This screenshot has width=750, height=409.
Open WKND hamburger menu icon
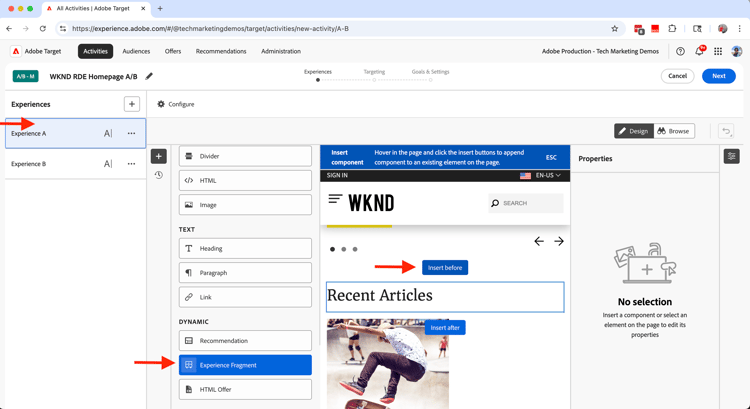click(x=335, y=199)
